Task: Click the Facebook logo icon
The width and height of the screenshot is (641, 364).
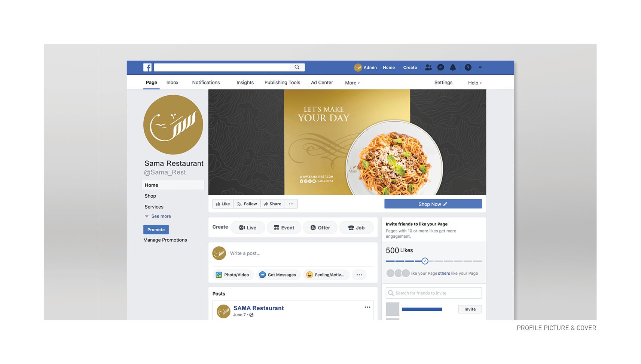Action: [147, 67]
